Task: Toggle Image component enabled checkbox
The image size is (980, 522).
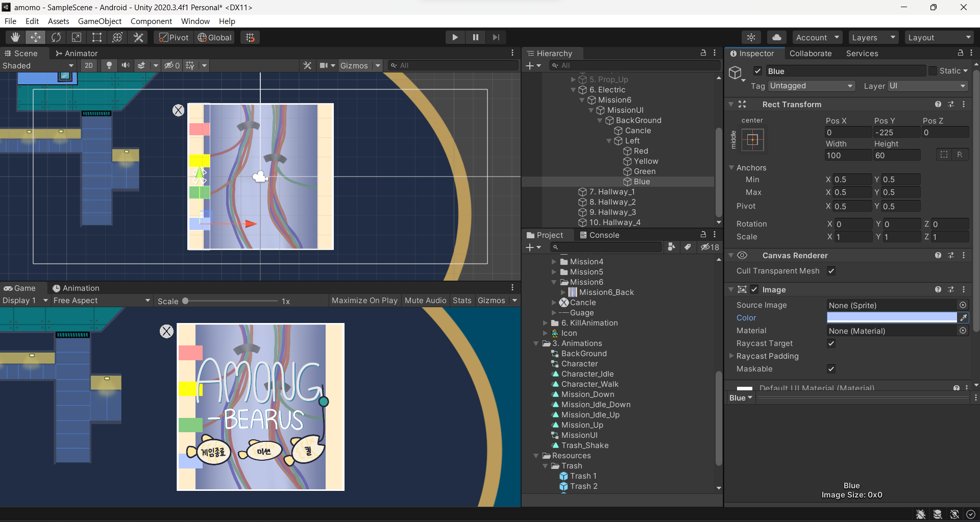Action: click(754, 289)
